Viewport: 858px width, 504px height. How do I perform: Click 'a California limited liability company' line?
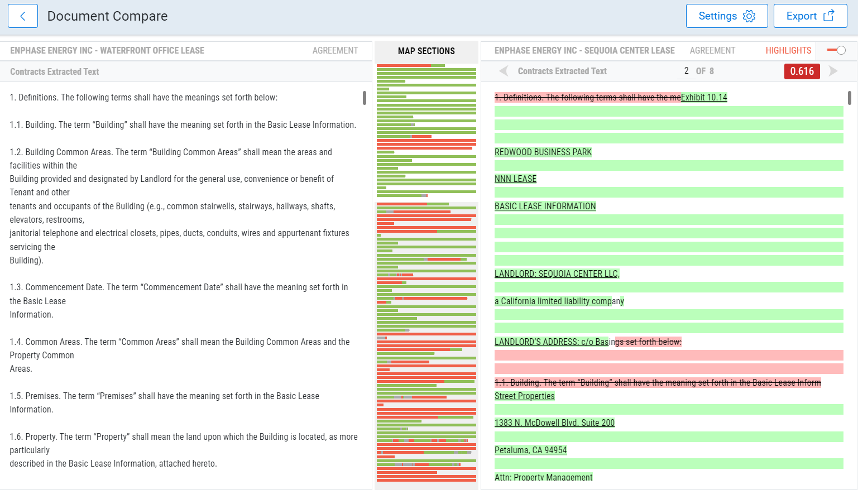pos(559,301)
